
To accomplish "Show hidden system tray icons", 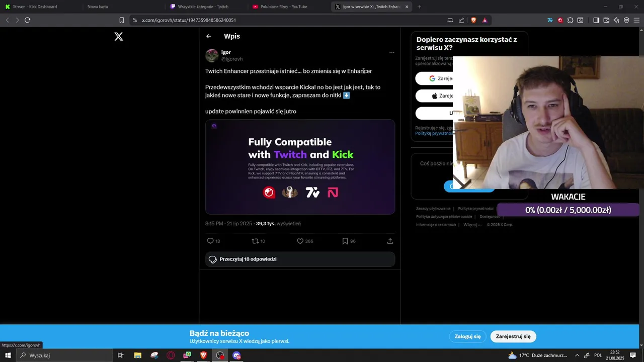I will 577,355.
